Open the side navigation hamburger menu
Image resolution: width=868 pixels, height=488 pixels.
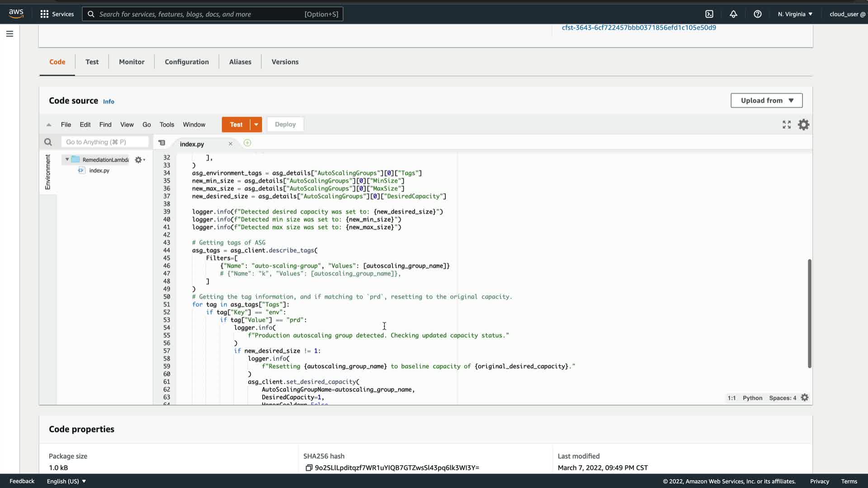[9, 34]
